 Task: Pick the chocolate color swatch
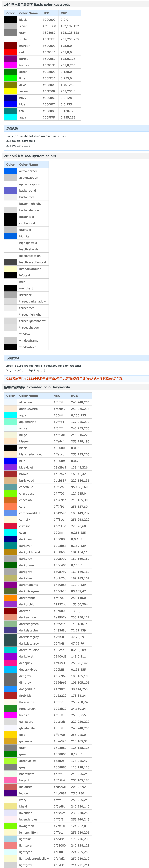coord(10,500)
